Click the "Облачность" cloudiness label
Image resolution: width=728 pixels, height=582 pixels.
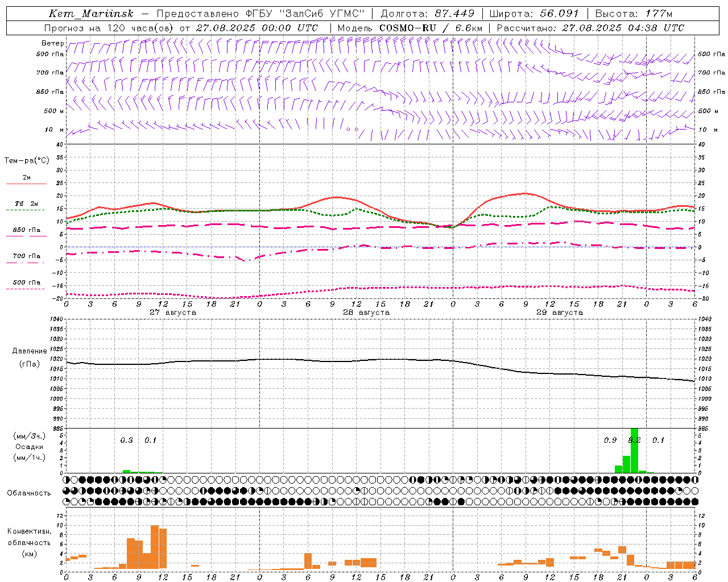tap(29, 493)
